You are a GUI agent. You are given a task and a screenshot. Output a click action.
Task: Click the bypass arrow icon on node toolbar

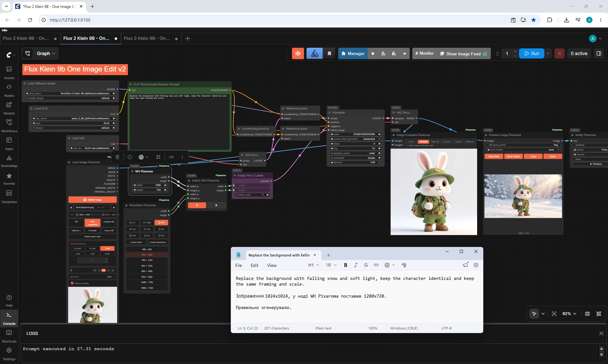pyautogui.click(x=171, y=157)
